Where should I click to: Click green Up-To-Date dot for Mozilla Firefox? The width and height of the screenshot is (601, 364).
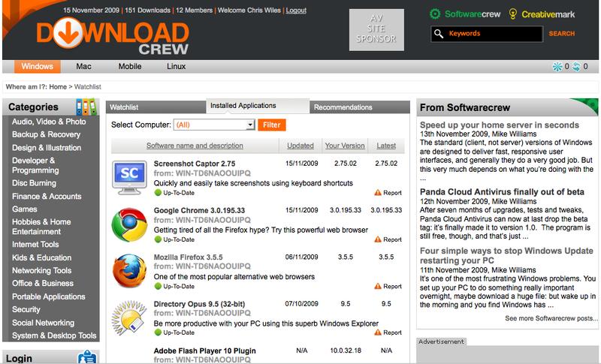(158, 286)
